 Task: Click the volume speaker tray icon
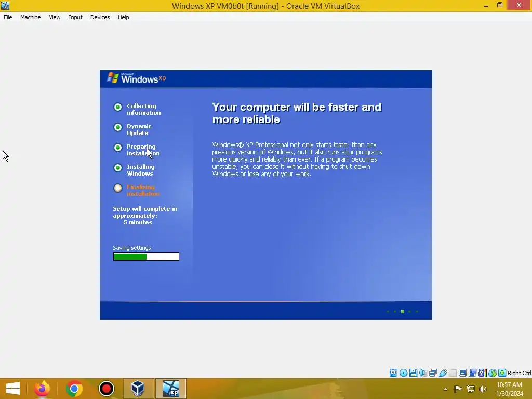click(x=483, y=389)
